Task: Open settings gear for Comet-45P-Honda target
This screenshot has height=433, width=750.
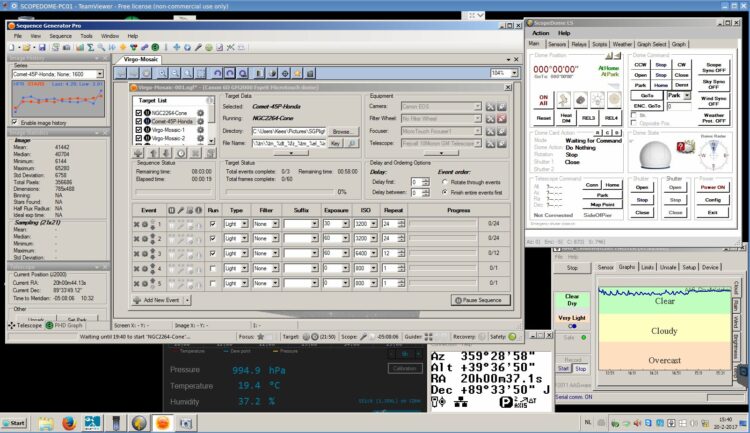Action: click(200, 122)
